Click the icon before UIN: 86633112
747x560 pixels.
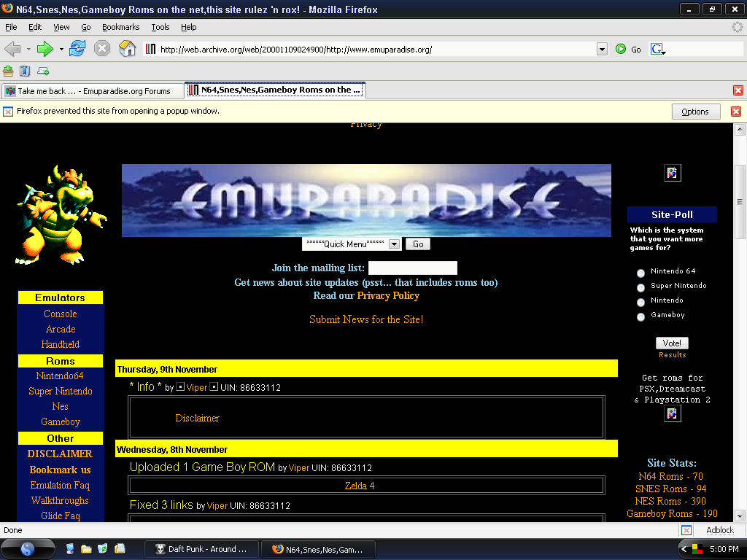[214, 386]
